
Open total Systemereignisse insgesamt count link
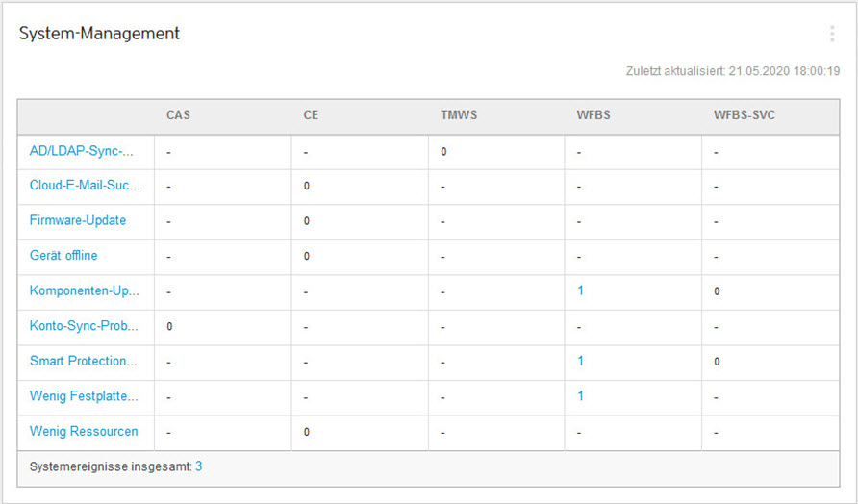tap(199, 466)
